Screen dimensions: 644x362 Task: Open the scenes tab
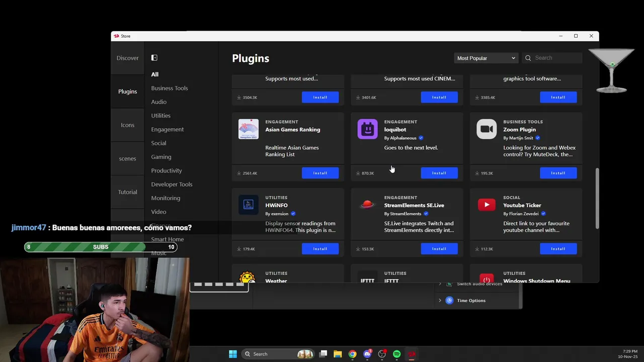[x=127, y=158]
